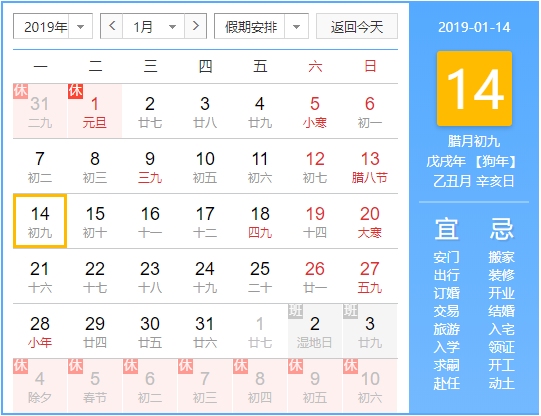541x416 pixels.
Task: Choose January 20 大寒 date
Action: 370,221
